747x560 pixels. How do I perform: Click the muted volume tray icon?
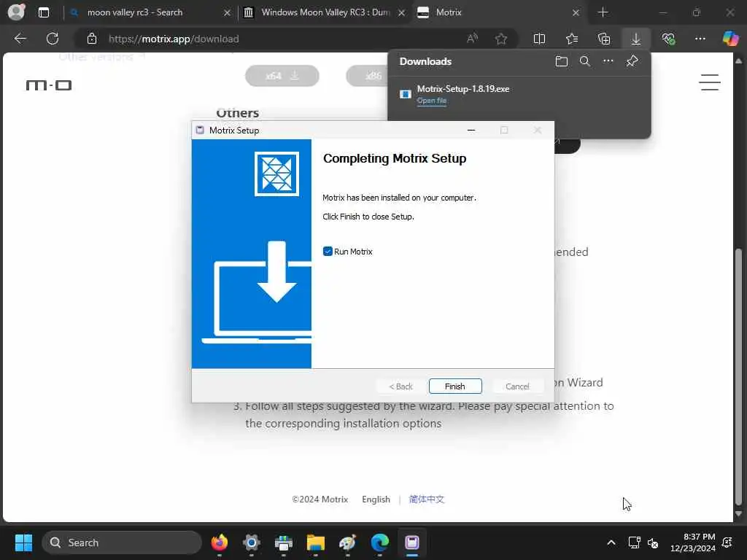pos(653,542)
